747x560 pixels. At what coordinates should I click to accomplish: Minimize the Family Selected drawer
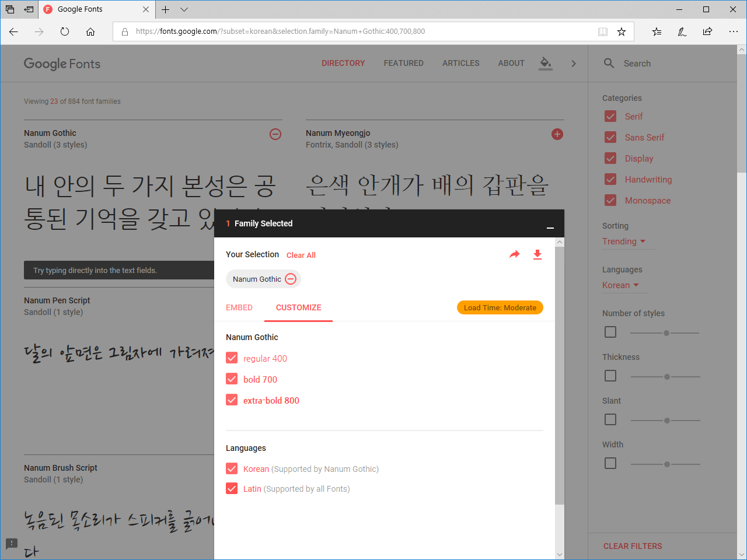click(x=550, y=228)
